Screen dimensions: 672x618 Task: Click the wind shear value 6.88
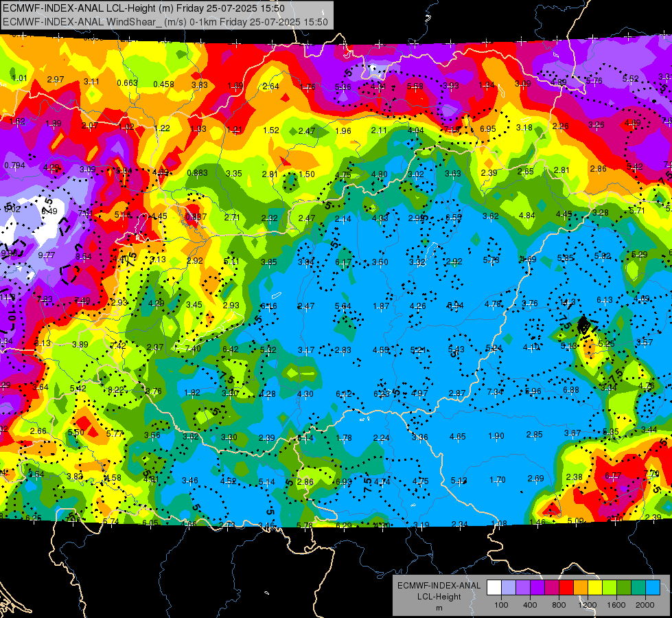571,390
